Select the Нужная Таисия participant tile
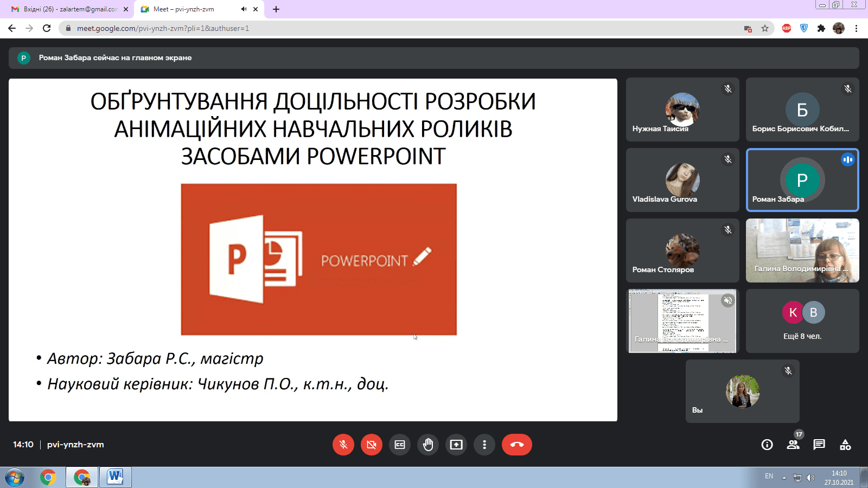 click(x=682, y=110)
